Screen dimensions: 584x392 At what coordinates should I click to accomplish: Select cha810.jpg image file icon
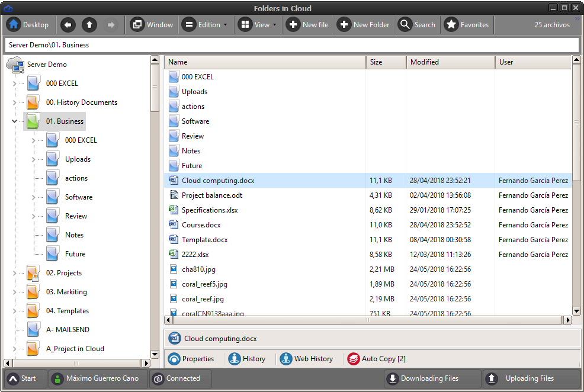[x=173, y=269]
